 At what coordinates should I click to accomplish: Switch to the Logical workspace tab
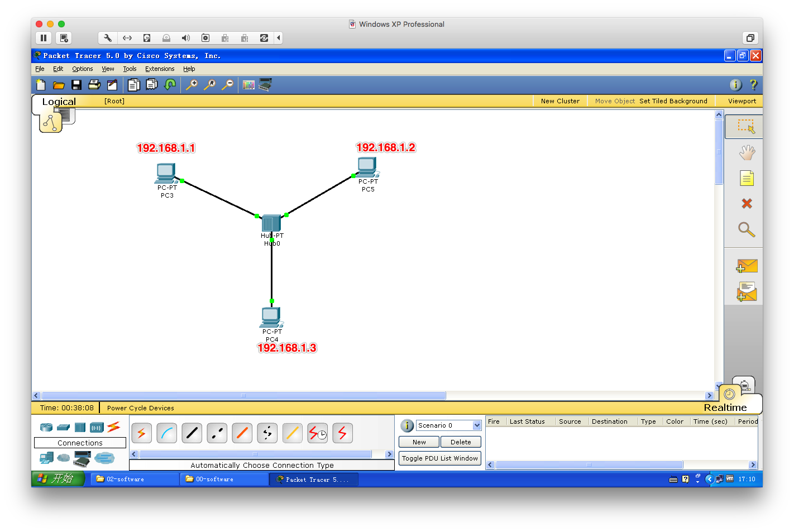pyautogui.click(x=59, y=102)
